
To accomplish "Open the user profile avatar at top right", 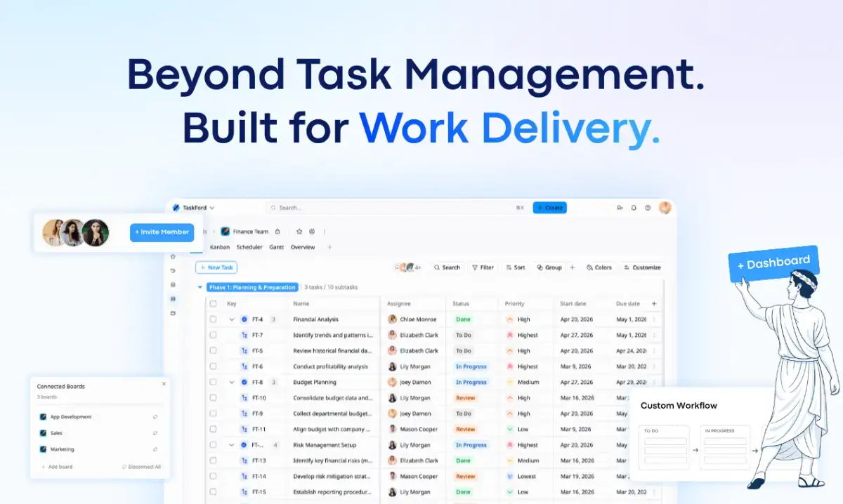I will point(665,208).
